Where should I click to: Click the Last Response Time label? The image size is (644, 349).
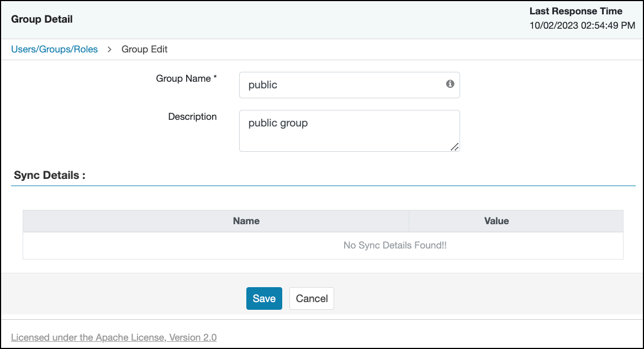(x=576, y=11)
